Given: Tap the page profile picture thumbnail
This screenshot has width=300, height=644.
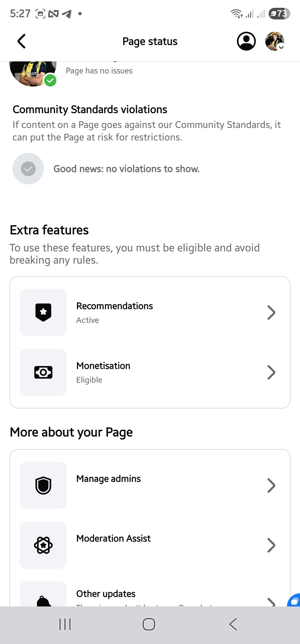Looking at the screenshot, I should tap(33, 73).
